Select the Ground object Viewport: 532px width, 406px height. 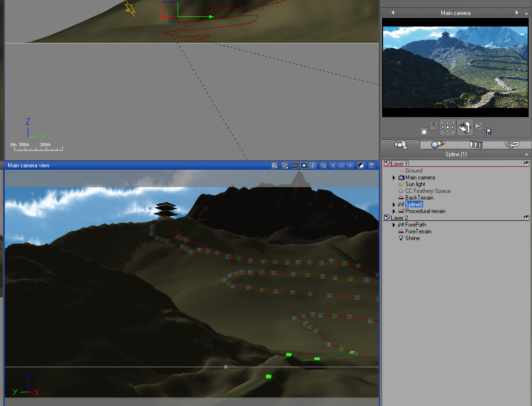coord(413,171)
